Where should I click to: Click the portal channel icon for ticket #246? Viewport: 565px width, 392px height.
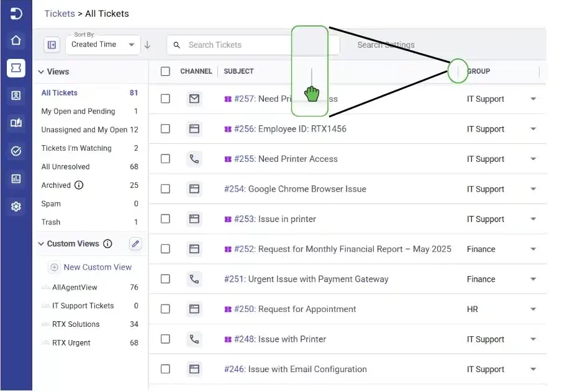pyautogui.click(x=194, y=369)
